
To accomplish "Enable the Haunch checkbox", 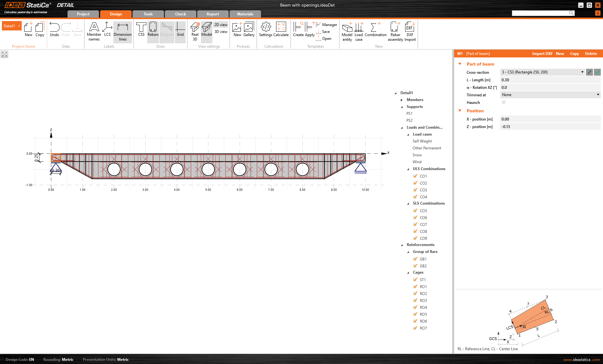I will point(503,102).
